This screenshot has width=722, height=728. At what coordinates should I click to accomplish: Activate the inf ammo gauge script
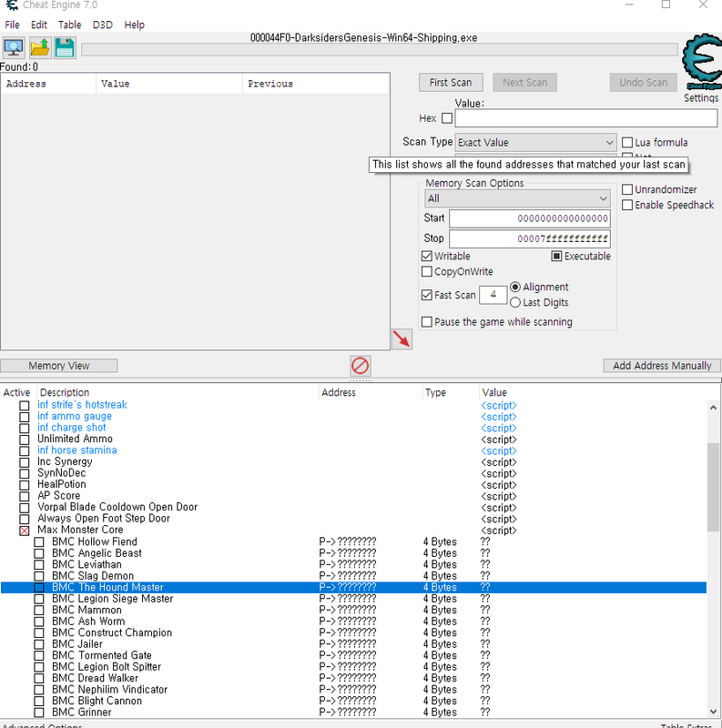click(x=25, y=417)
